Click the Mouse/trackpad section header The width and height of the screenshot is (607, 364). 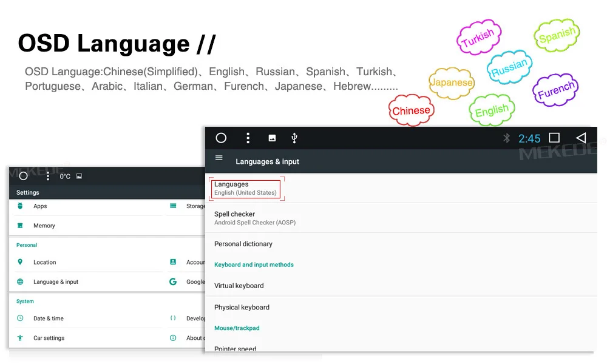coord(237,328)
